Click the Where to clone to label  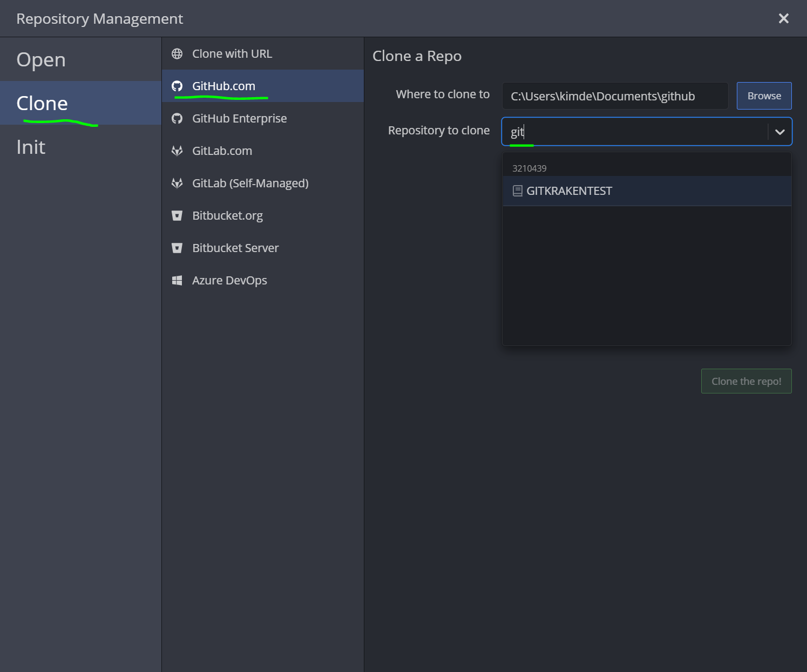click(443, 94)
